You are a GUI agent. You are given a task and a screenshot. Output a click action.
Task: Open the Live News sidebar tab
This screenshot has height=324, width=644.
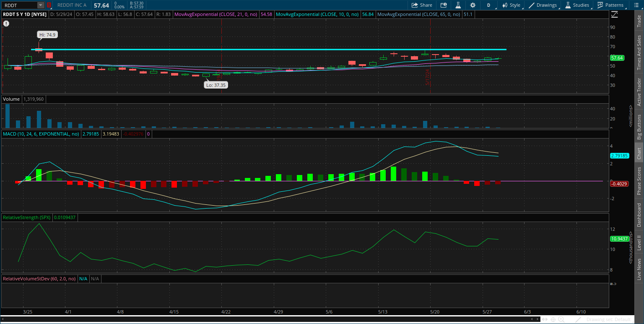(639, 269)
